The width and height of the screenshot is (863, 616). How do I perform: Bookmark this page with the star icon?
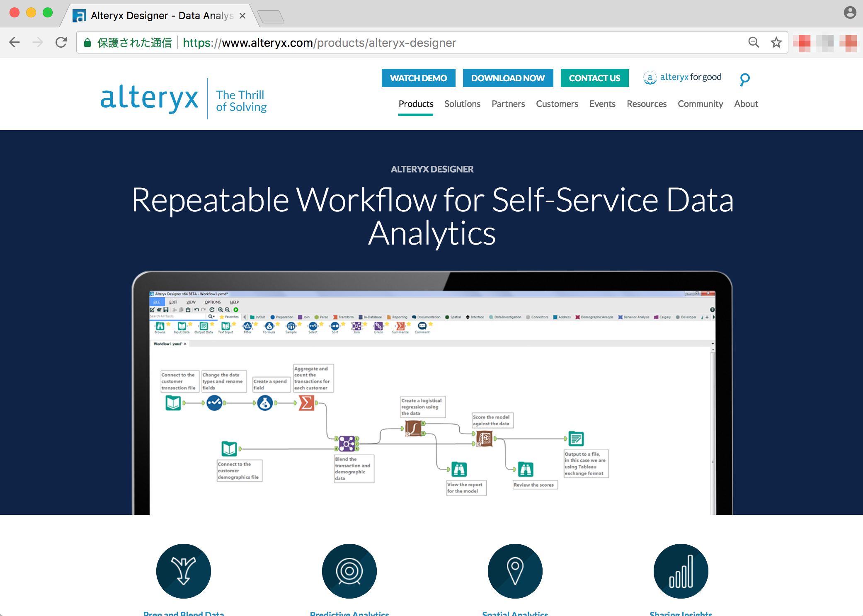point(776,42)
